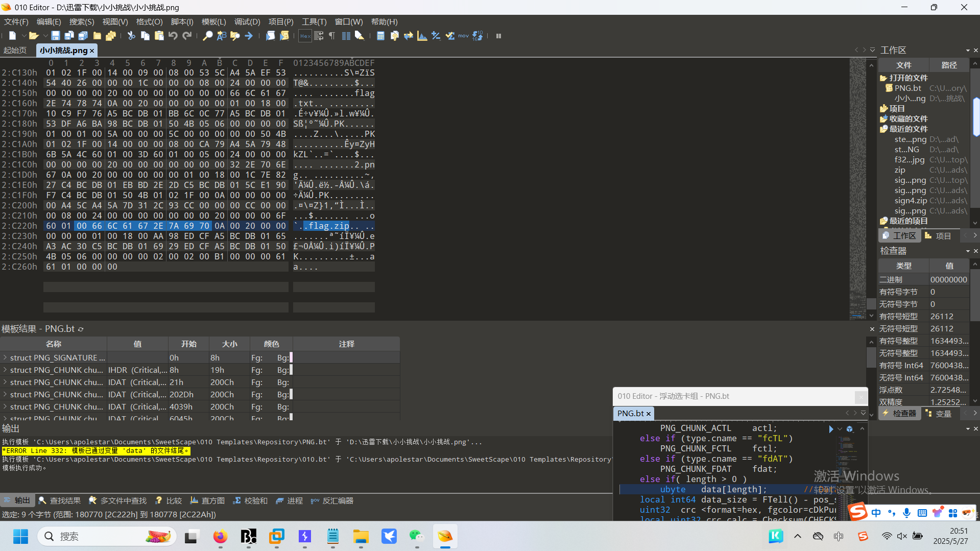Open the 搜索(S) menu
The height and width of the screenshot is (551, 980).
(82, 22)
